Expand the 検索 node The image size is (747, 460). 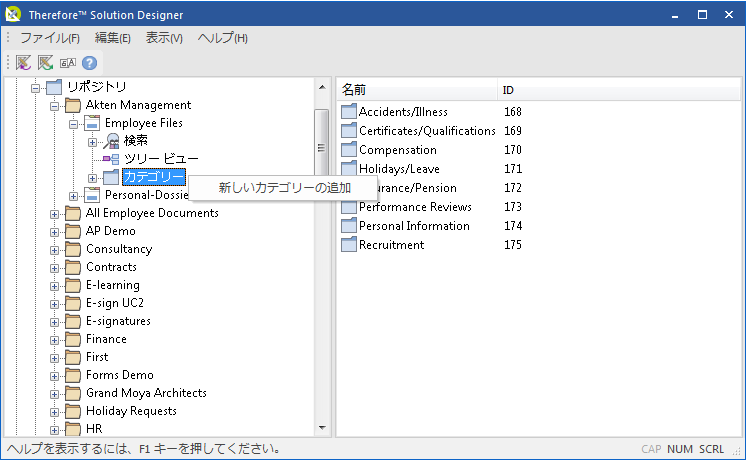(92, 142)
